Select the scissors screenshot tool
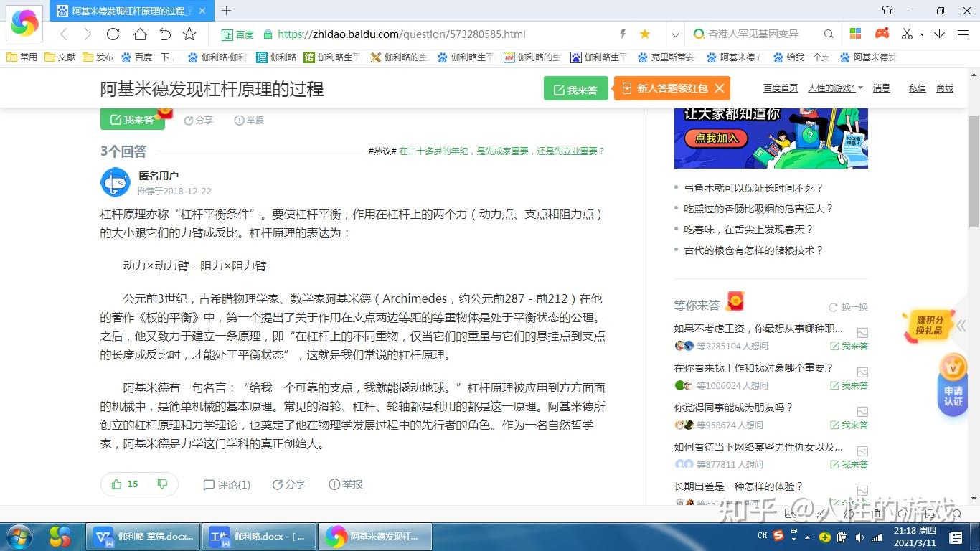980x551 pixels. [x=906, y=34]
